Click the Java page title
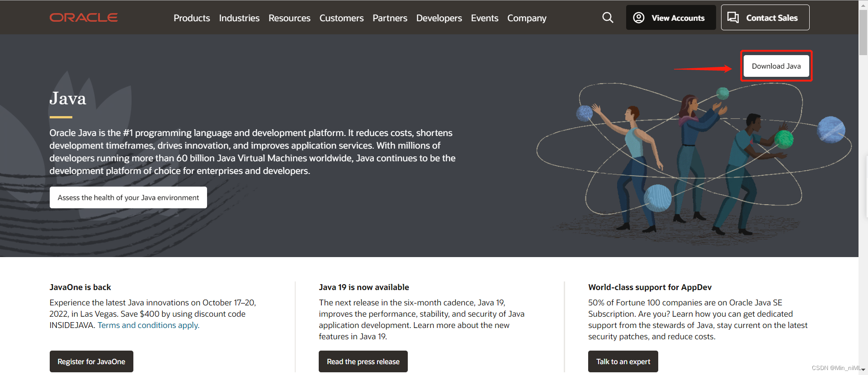 click(x=68, y=98)
